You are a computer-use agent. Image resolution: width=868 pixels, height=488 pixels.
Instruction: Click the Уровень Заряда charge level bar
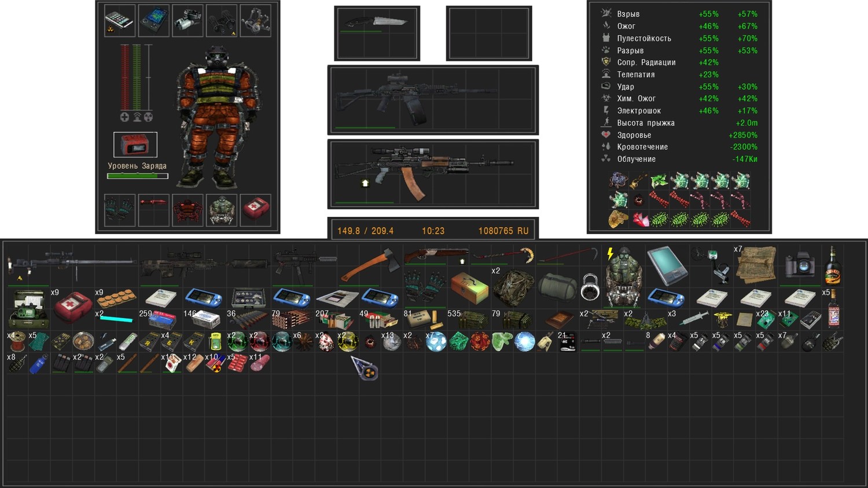click(x=138, y=176)
